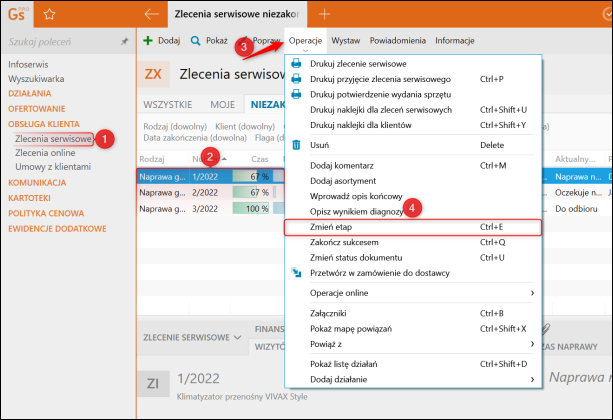Select order row 3/2022
Viewport: 613px width, 420px height.
point(211,209)
